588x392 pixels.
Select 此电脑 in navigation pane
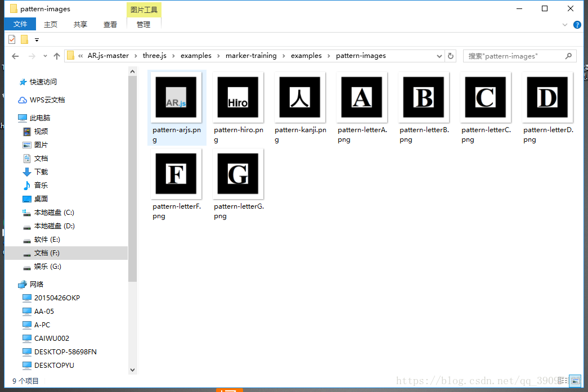(x=40, y=118)
